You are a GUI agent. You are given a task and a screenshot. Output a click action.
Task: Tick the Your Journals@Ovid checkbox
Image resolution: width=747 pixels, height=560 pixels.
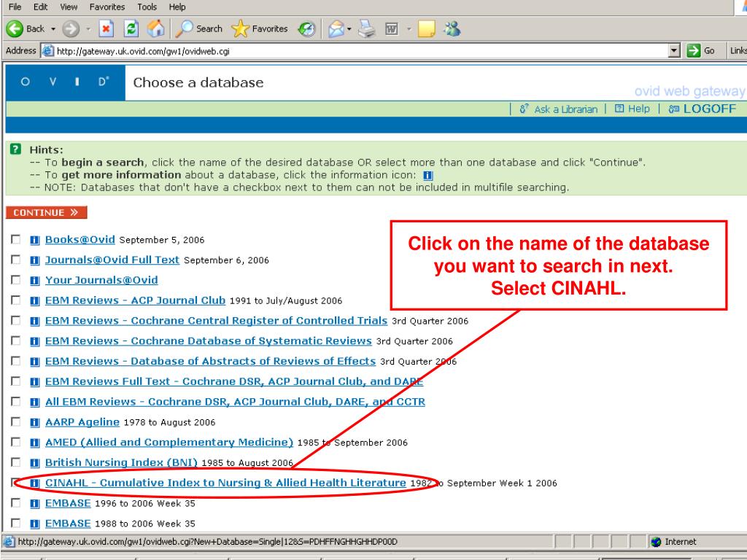pyautogui.click(x=16, y=279)
